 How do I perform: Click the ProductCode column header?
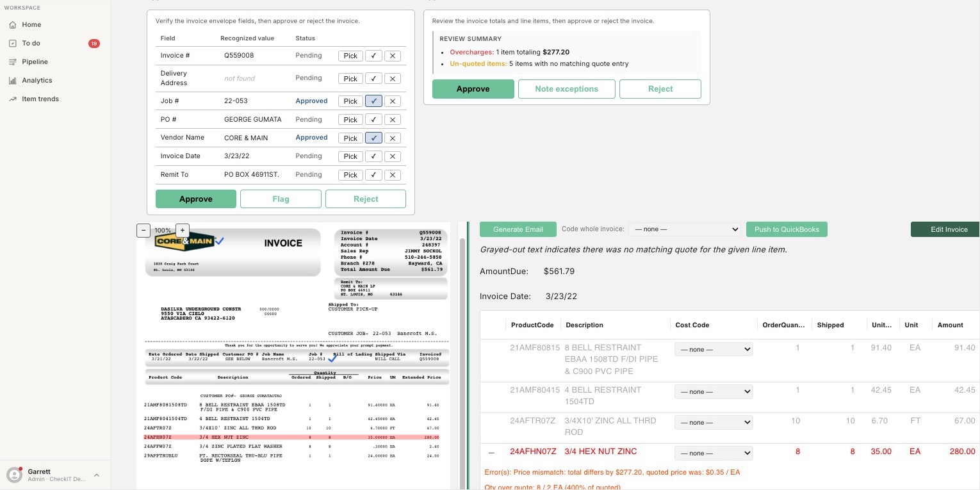pyautogui.click(x=532, y=325)
